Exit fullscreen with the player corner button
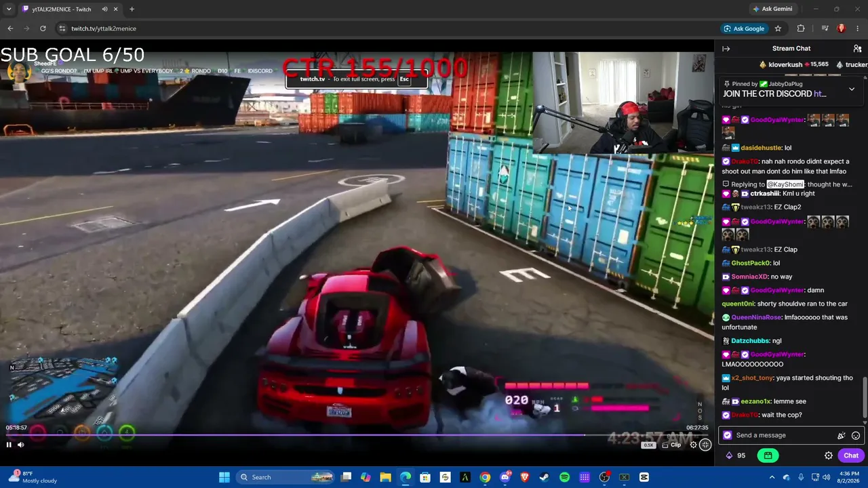 click(x=705, y=445)
